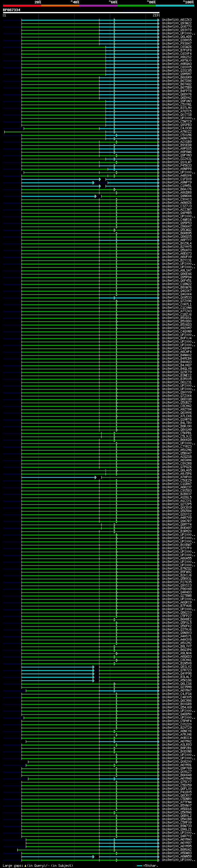Image resolution: width=197 pixels, height=868 pixels.
Task: Select the UniRef100_Q9SPB3 label
Action: point(177,125)
